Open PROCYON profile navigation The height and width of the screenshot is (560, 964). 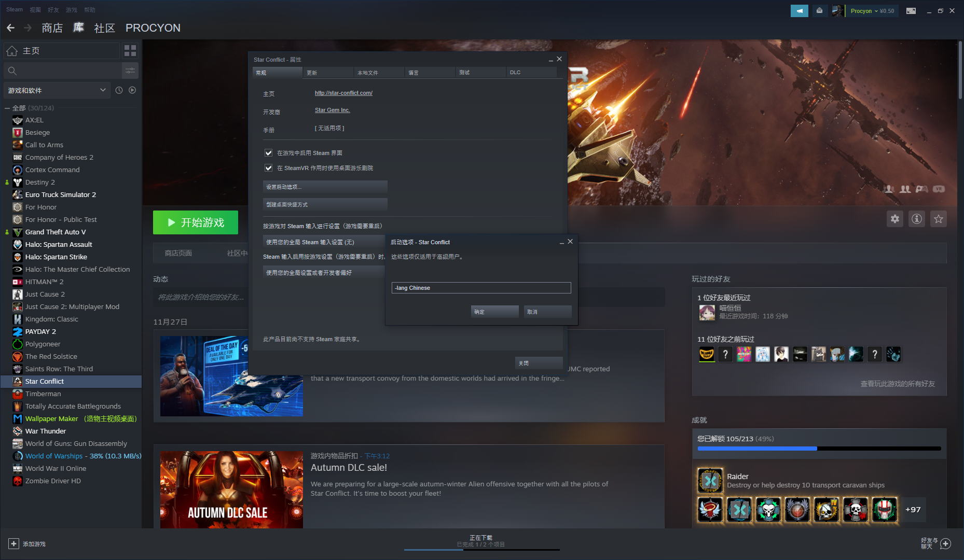[153, 28]
